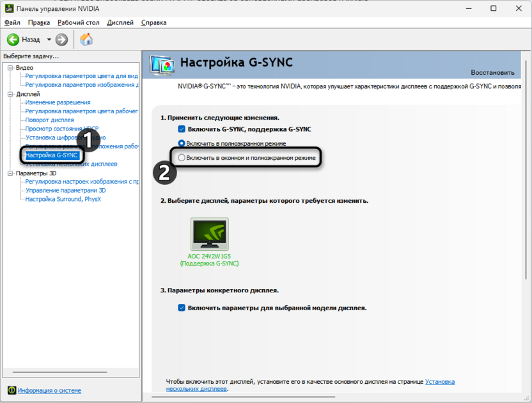
Task: Click the NVIDIA icon in the title bar
Action: pyautogui.click(x=8, y=8)
